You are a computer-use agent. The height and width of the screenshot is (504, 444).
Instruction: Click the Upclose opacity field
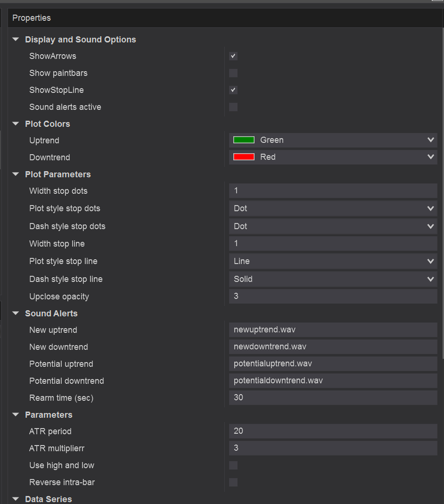tap(333, 297)
